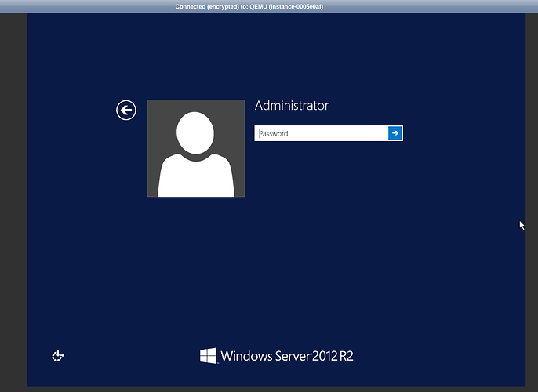
Task: Click the Administrator profile picture
Action: point(195,148)
